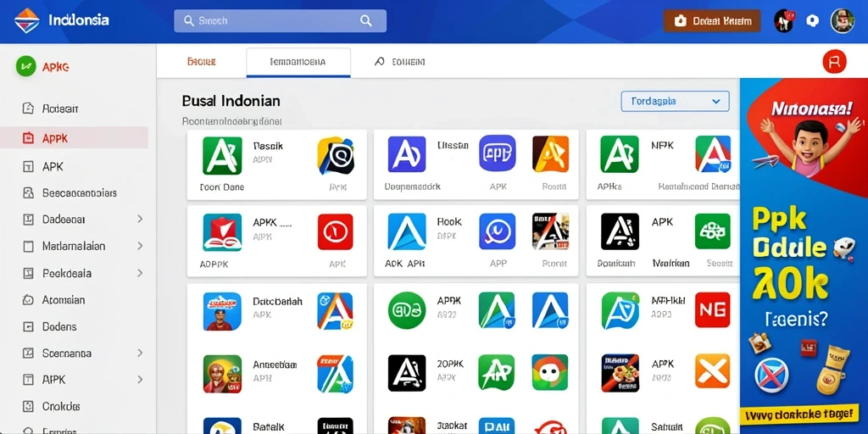This screenshot has height=434, width=868.
Task: Open the character icon labeled Anocbam
Action: [222, 374]
